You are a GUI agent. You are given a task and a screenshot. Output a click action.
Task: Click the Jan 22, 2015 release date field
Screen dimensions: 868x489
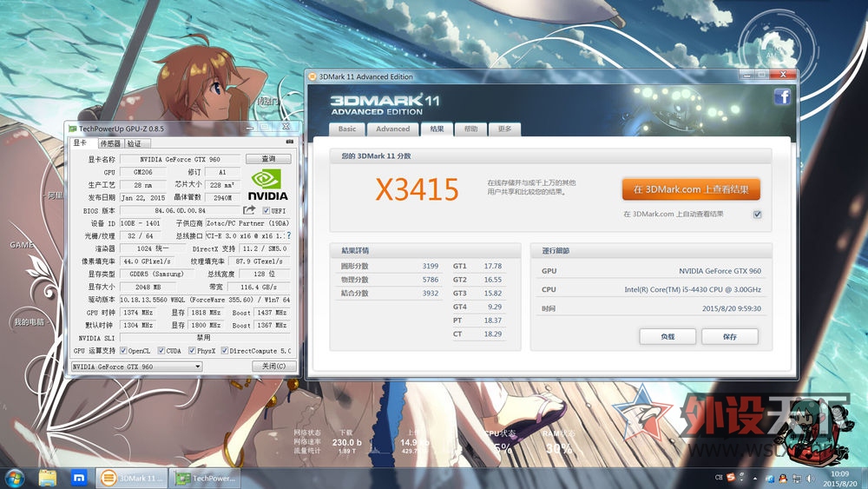(143, 198)
